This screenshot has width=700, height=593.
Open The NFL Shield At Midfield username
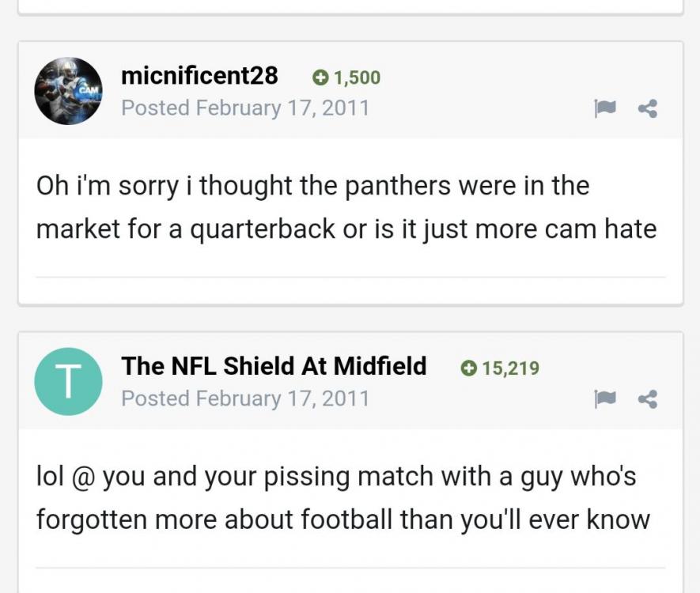tap(274, 366)
